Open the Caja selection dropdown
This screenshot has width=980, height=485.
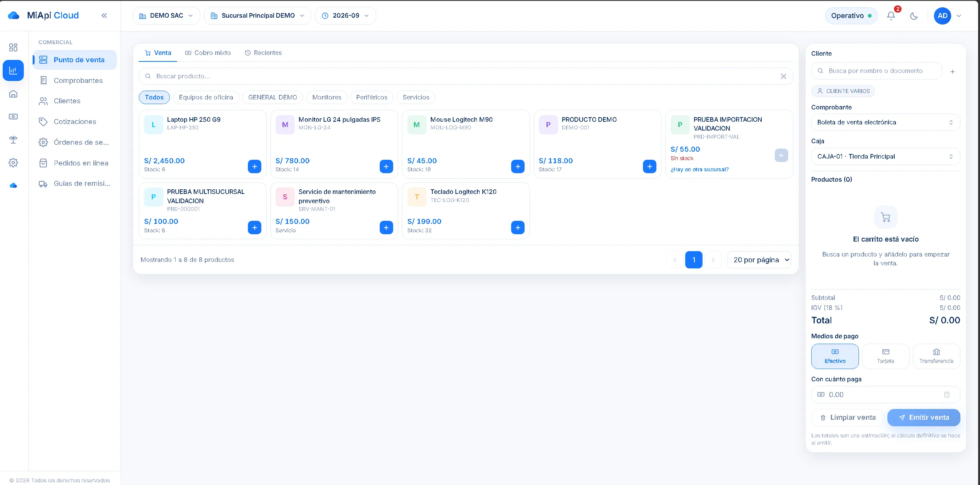tap(885, 157)
